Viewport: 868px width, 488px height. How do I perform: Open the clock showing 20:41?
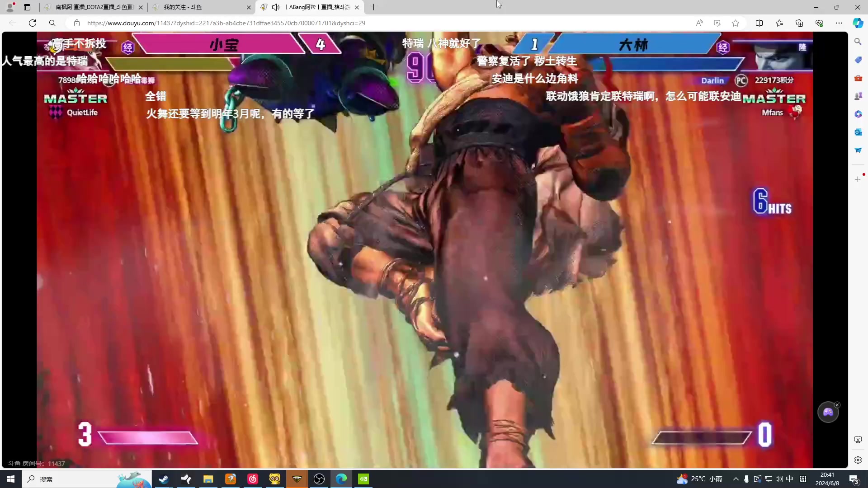tap(827, 479)
